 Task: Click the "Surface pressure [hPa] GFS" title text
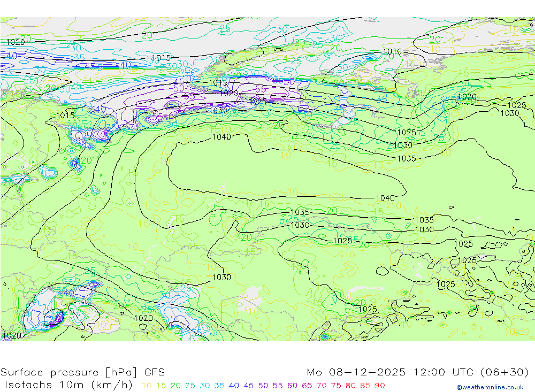point(82,372)
